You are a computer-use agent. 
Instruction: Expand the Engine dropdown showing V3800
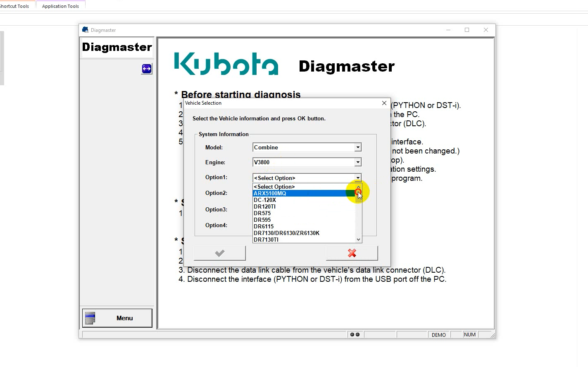358,162
